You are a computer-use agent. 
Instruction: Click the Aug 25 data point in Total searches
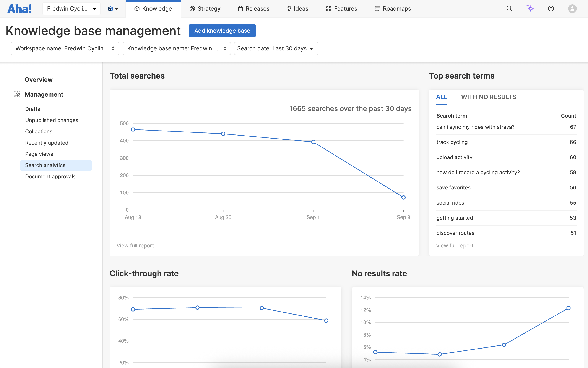223,134
